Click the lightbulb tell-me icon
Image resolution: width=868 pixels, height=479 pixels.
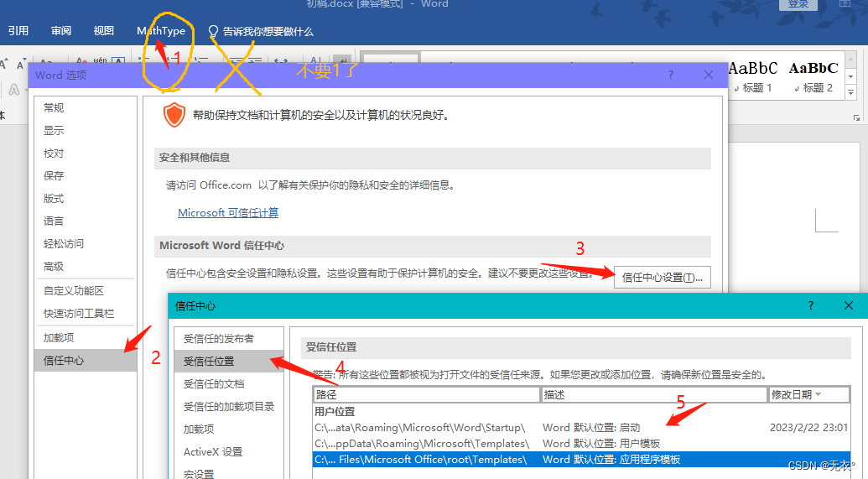pyautogui.click(x=213, y=32)
